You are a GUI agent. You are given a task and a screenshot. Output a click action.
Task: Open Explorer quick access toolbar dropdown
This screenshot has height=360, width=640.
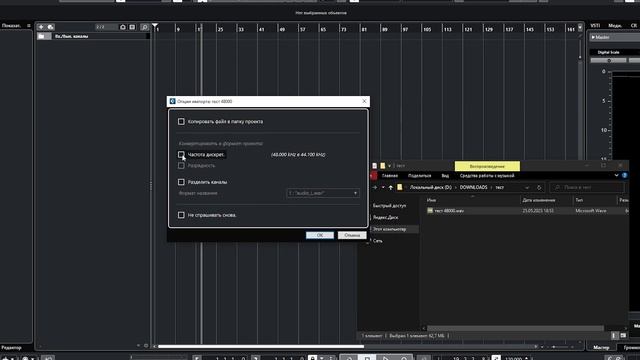pos(389,166)
